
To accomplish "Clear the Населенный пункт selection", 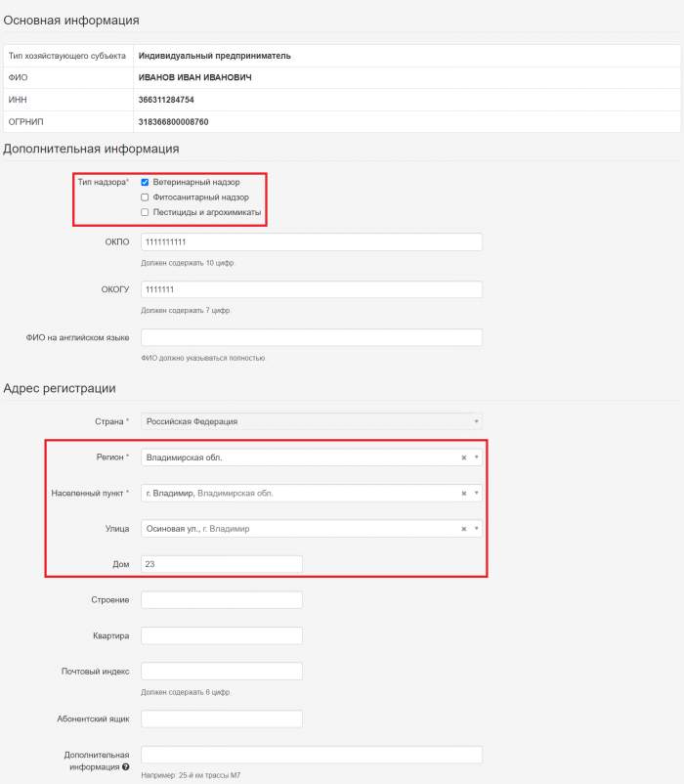I will click(463, 494).
